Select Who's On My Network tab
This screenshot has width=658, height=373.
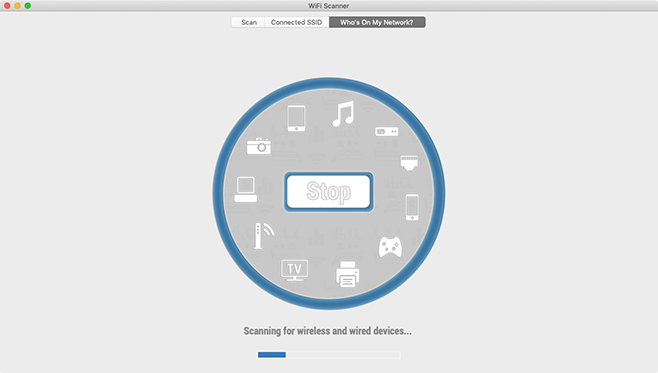click(377, 22)
